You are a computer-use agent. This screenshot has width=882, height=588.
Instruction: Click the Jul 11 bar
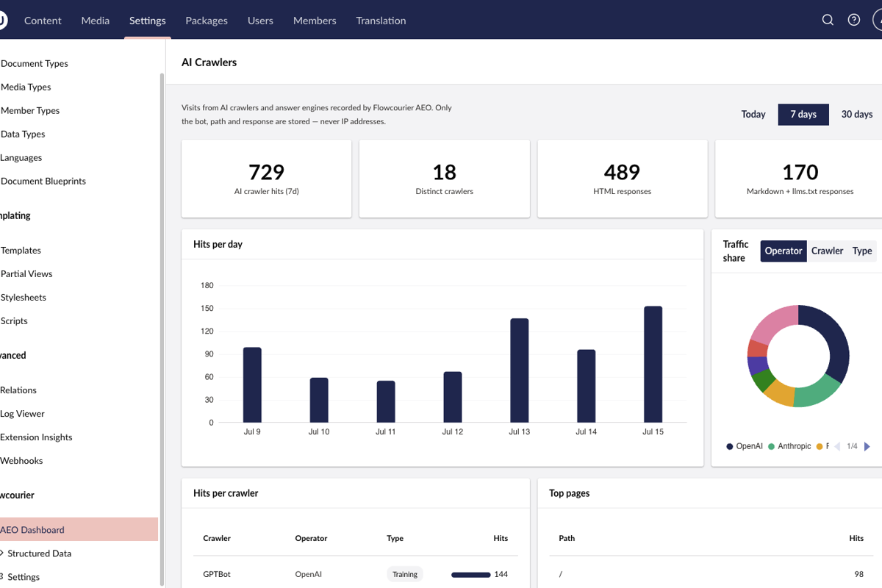tap(386, 401)
